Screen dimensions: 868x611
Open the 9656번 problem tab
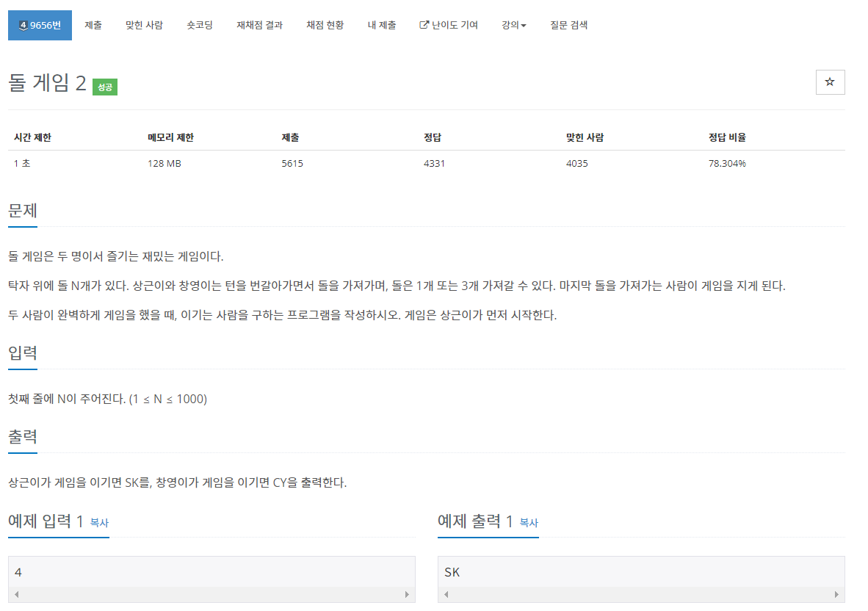coord(40,25)
